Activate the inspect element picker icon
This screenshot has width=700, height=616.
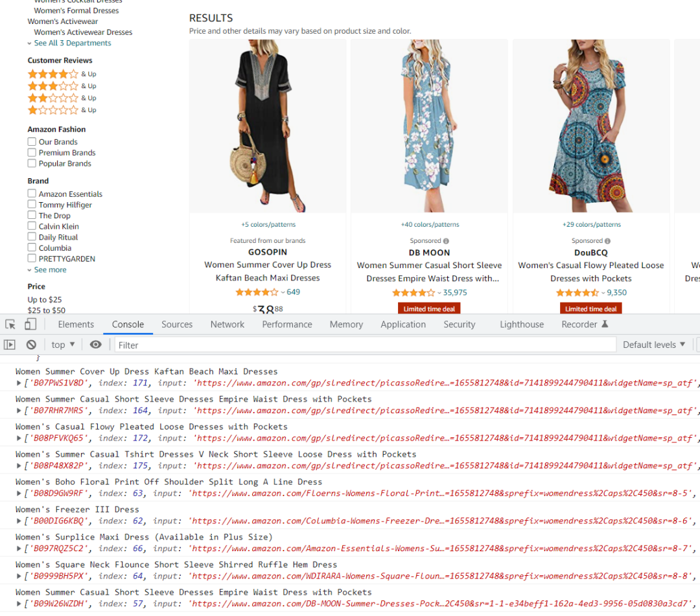coord(10,325)
